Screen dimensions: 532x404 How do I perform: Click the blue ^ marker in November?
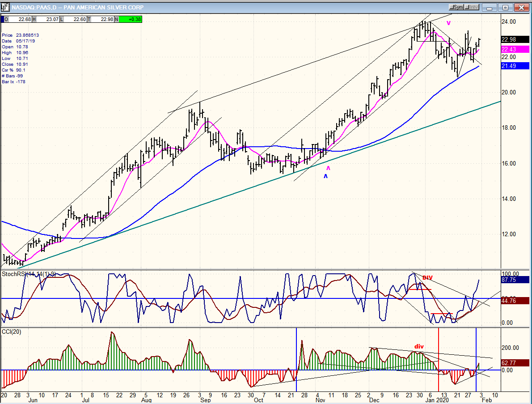pos(326,176)
